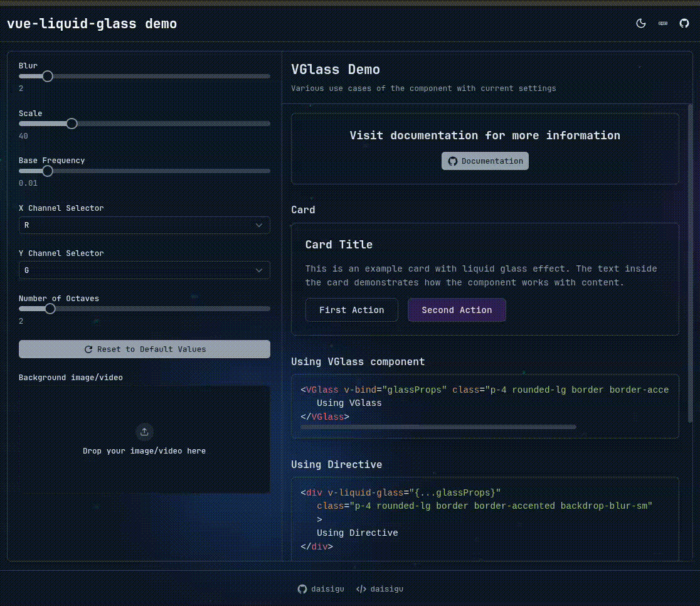
Task: Click the '</VGlass>' closing tag in code
Action: 325,417
